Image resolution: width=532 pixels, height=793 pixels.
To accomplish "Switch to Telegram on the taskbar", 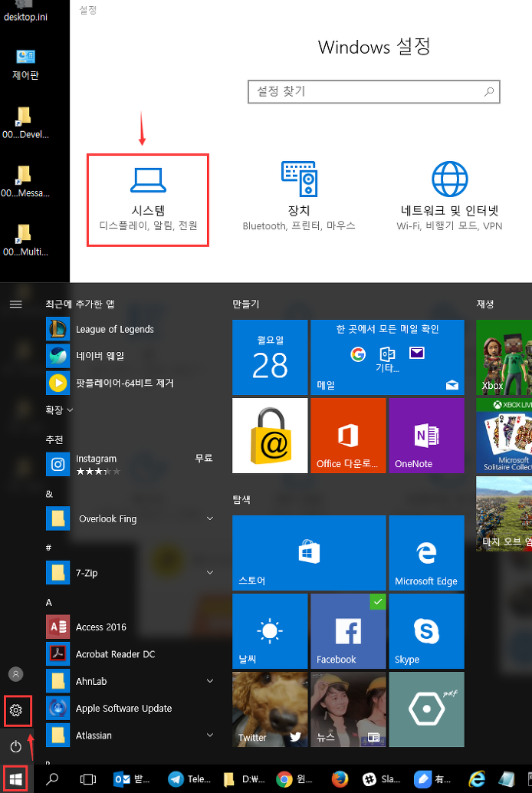I will coord(189,779).
